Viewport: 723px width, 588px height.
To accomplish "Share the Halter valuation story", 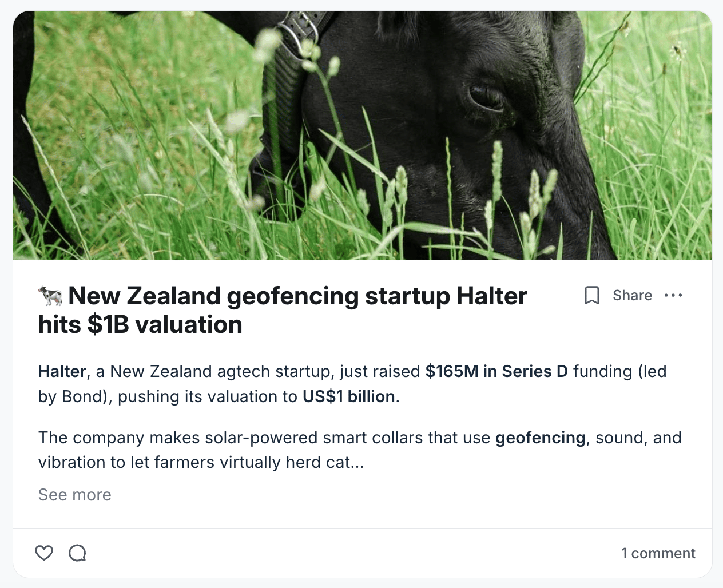I will (632, 295).
